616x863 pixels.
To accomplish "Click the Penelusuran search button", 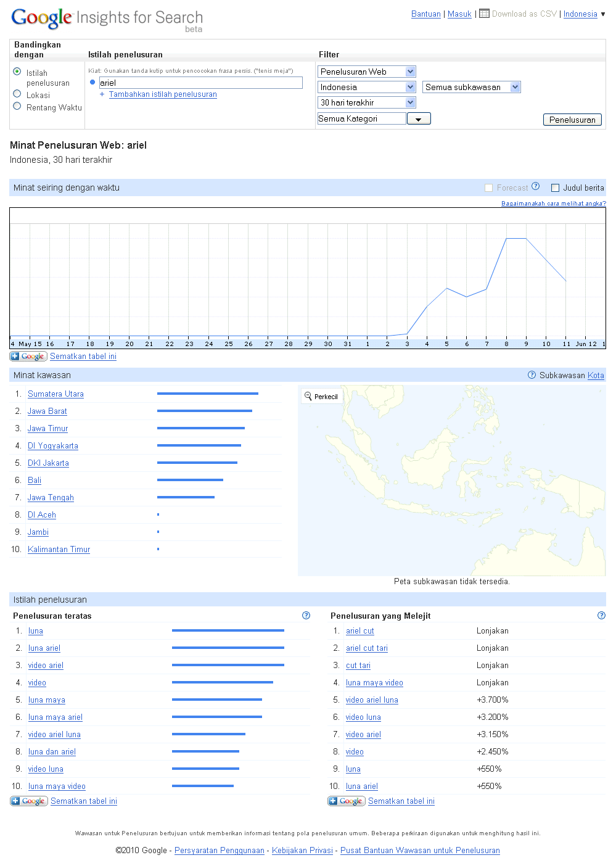I will click(572, 120).
